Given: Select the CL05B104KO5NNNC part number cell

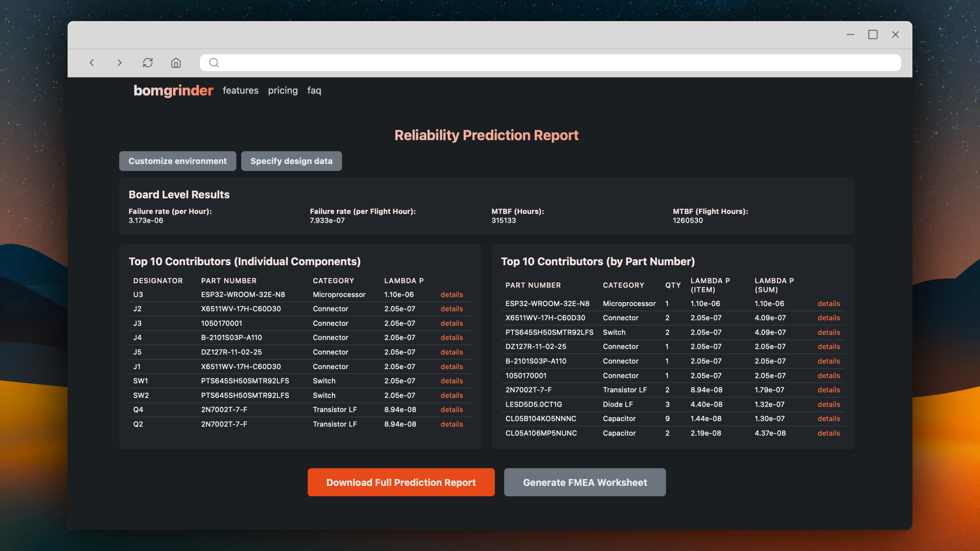Looking at the screenshot, I should click(541, 419).
